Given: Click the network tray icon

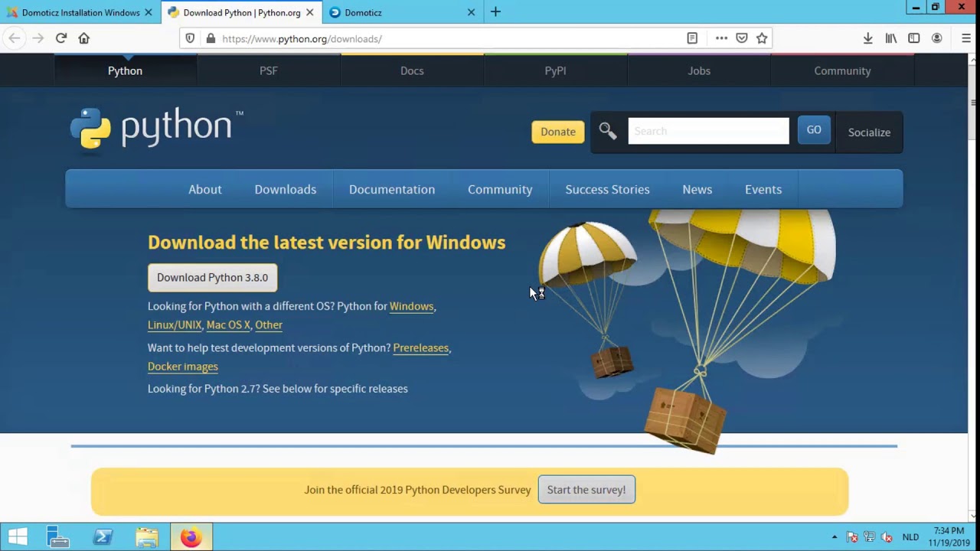Looking at the screenshot, I should click(x=869, y=537).
